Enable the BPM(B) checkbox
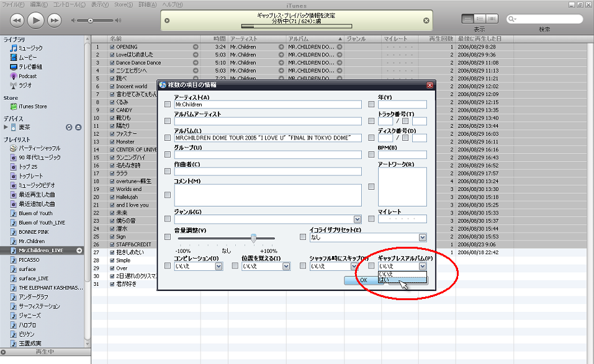The width and height of the screenshot is (594, 364). pyautogui.click(x=371, y=154)
